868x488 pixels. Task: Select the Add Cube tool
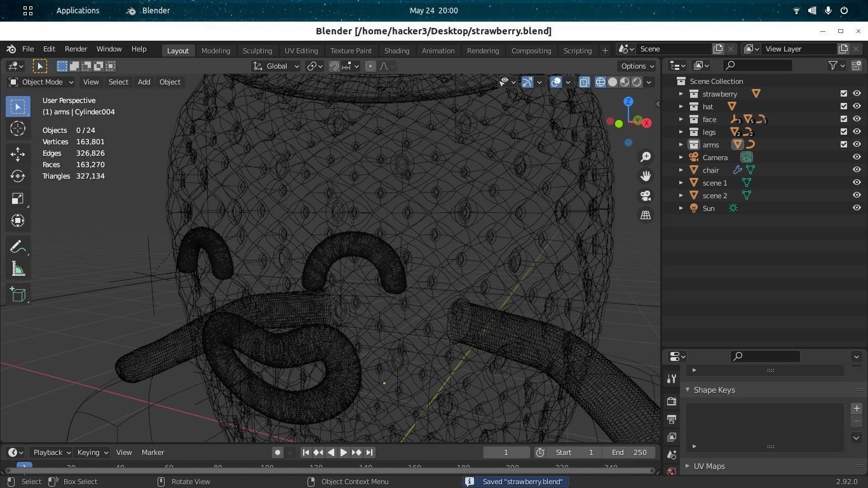pos(18,294)
